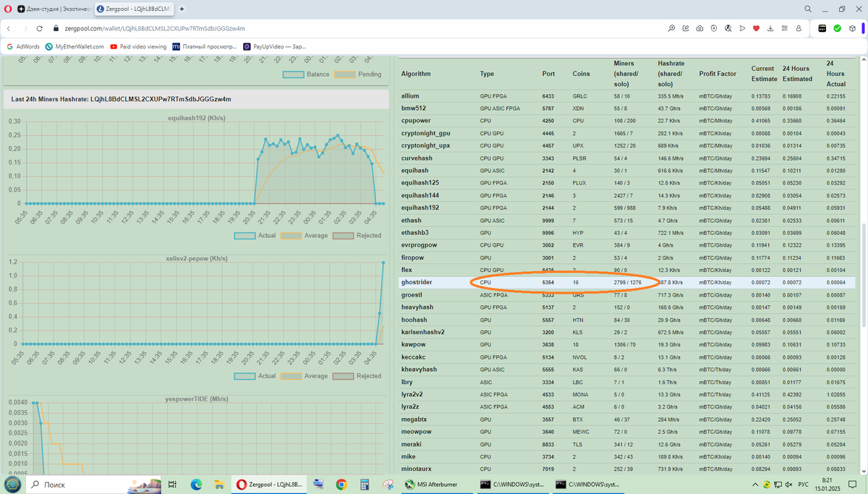The width and height of the screenshot is (868, 494).
Task: Sort table by the Coins column header
Action: point(581,74)
